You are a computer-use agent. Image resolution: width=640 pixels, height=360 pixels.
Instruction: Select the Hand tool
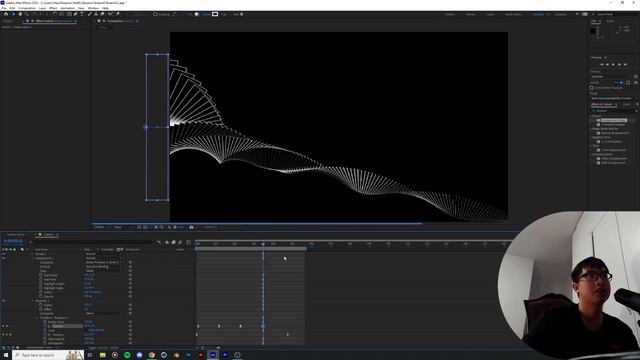pos(20,14)
